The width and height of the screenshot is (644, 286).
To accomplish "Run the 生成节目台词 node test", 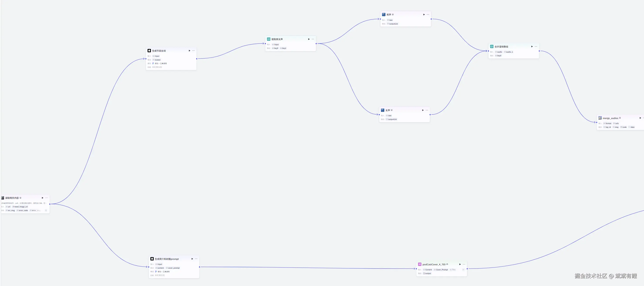I will pyautogui.click(x=190, y=51).
